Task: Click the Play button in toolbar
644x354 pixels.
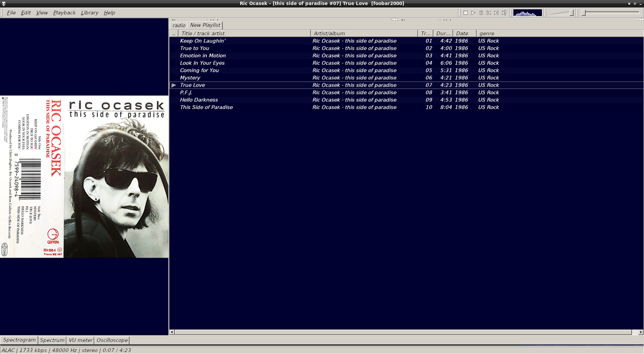Action: (473, 13)
